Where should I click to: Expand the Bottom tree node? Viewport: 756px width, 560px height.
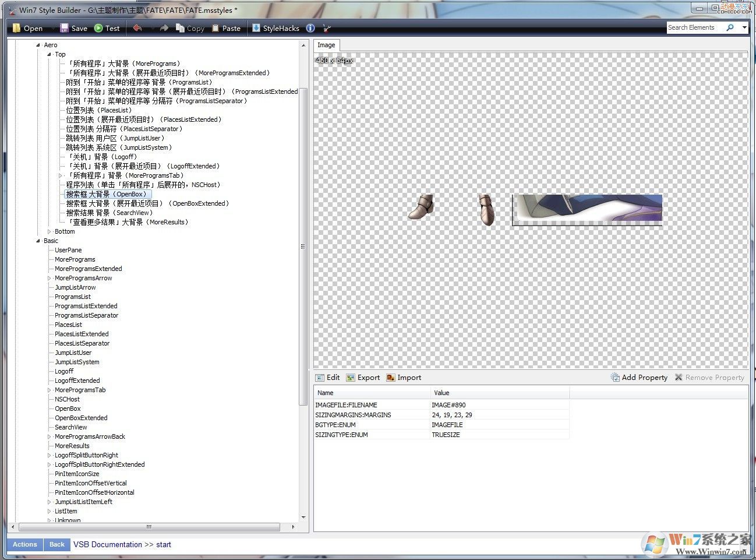50,231
